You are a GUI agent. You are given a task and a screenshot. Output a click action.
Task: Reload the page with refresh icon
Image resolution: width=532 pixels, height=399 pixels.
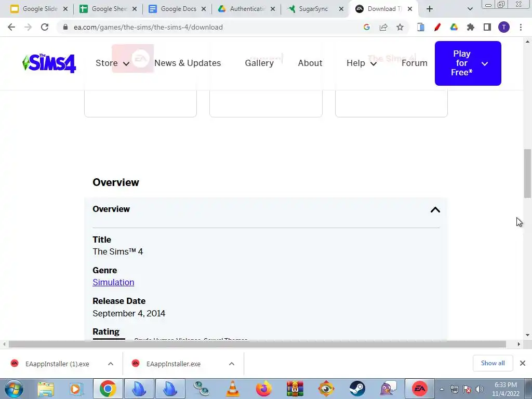coord(45,27)
